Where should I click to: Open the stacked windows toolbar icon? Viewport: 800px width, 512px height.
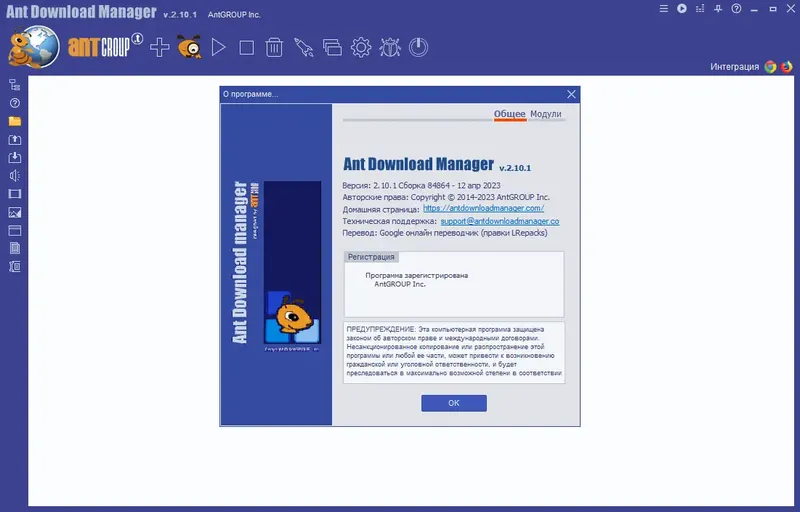pyautogui.click(x=332, y=48)
